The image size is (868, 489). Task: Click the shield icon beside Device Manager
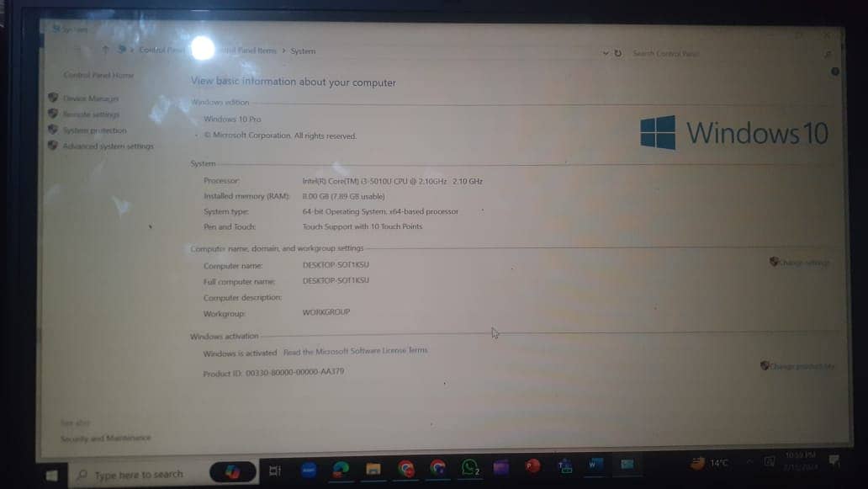(x=53, y=98)
